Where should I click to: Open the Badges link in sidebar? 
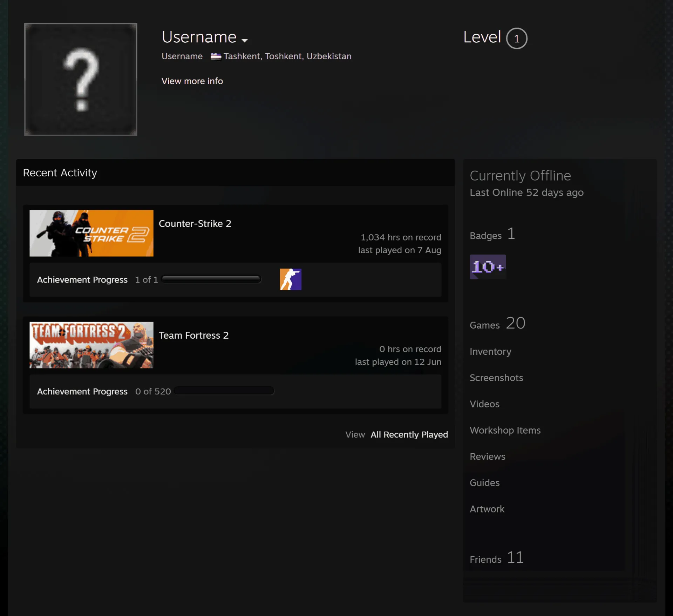point(492,234)
